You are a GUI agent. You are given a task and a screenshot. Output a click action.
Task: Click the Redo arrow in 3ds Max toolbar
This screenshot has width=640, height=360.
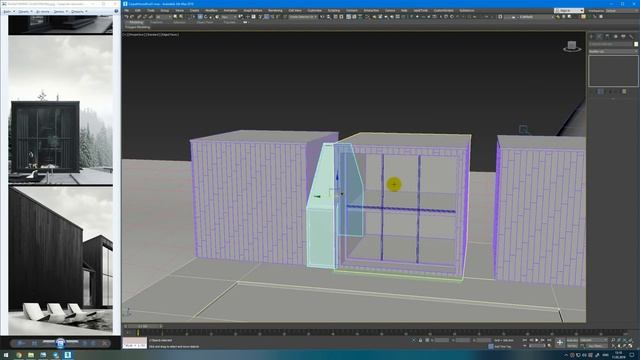pos(131,17)
